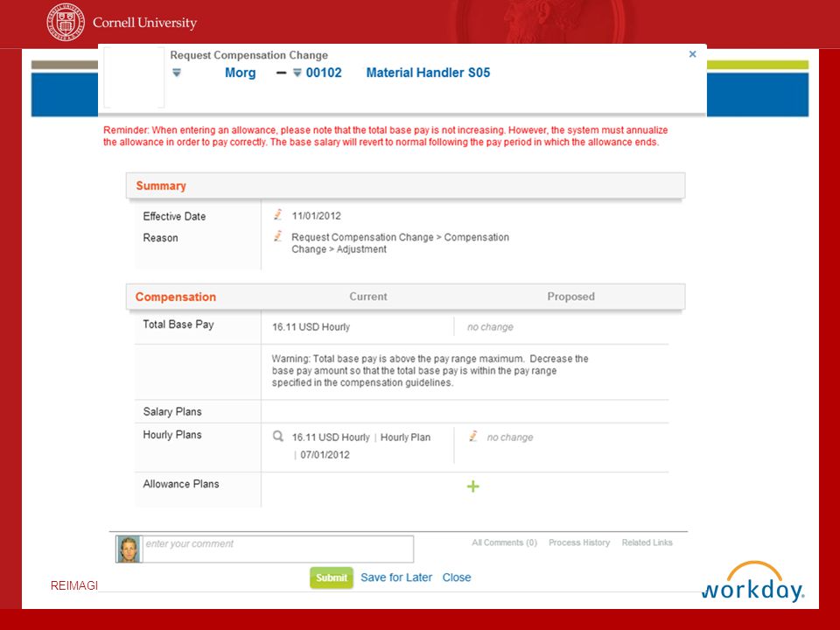Click the Proposed column header
This screenshot has height=630, width=840.
(x=570, y=297)
